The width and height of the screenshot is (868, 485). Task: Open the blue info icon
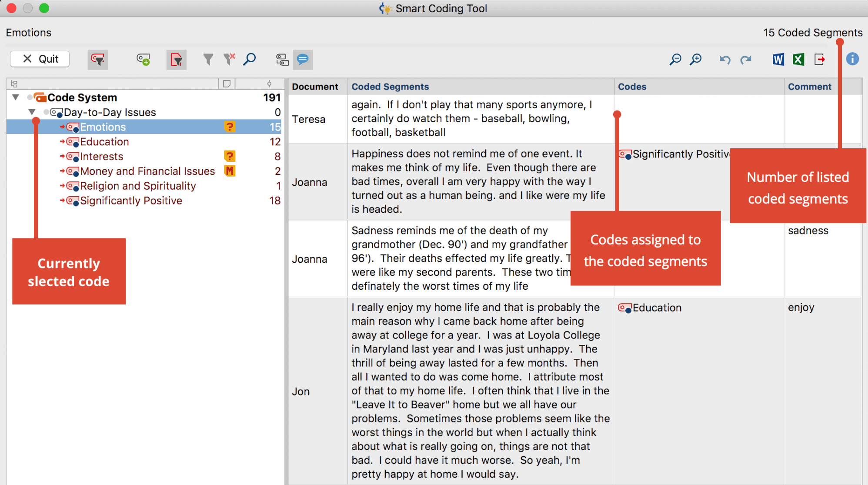pos(852,59)
